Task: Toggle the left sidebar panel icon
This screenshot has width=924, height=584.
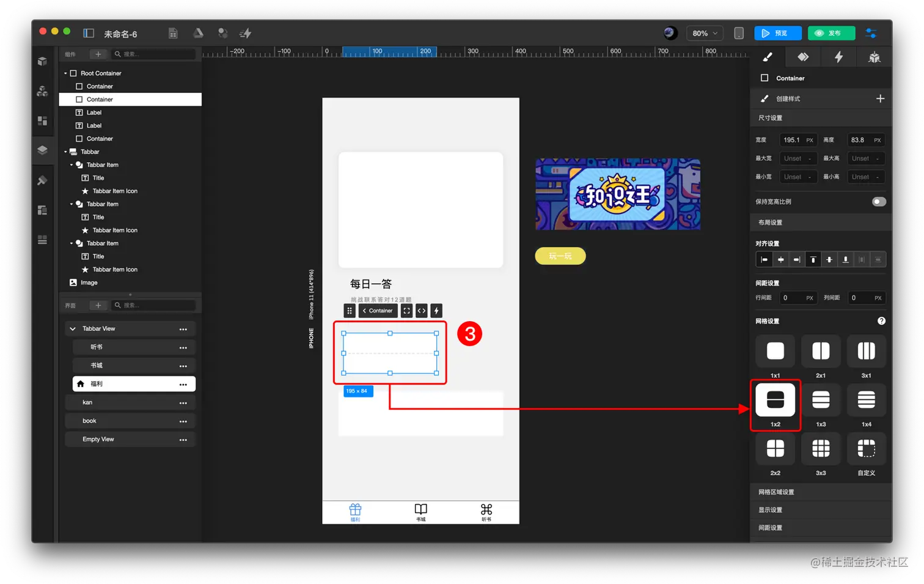Action: 89,33
